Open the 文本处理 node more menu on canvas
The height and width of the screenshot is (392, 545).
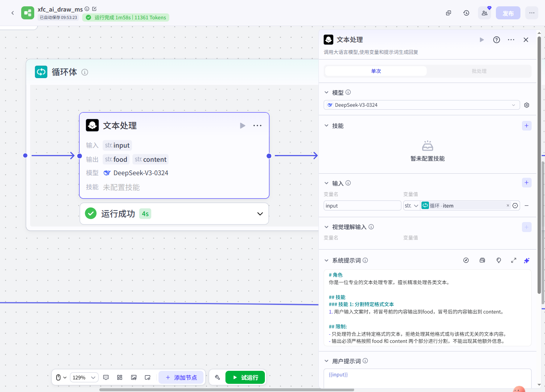coord(257,126)
